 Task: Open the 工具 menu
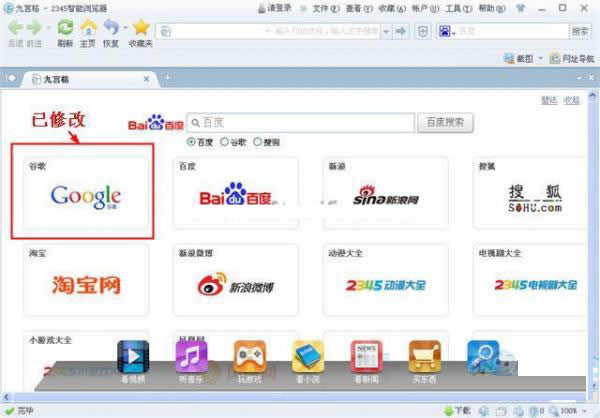458,8
